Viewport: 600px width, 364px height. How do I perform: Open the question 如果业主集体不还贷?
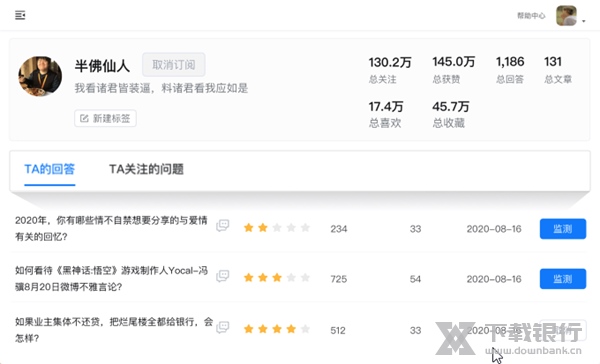click(x=114, y=330)
